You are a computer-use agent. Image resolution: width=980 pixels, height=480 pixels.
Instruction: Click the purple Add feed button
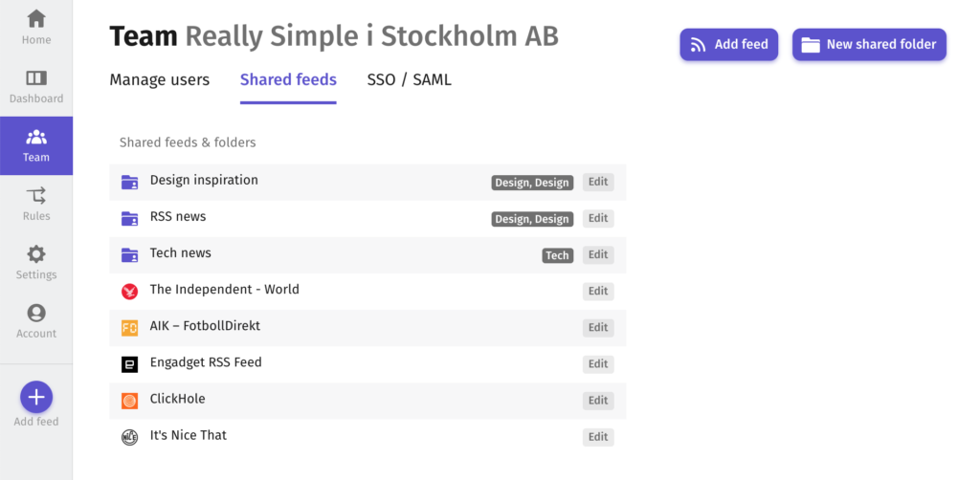[x=728, y=44]
